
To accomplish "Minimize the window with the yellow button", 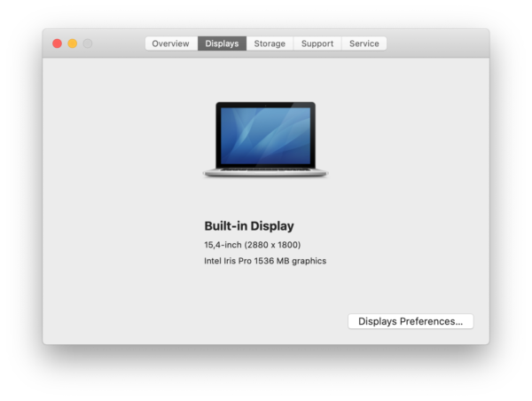I will tap(73, 43).
